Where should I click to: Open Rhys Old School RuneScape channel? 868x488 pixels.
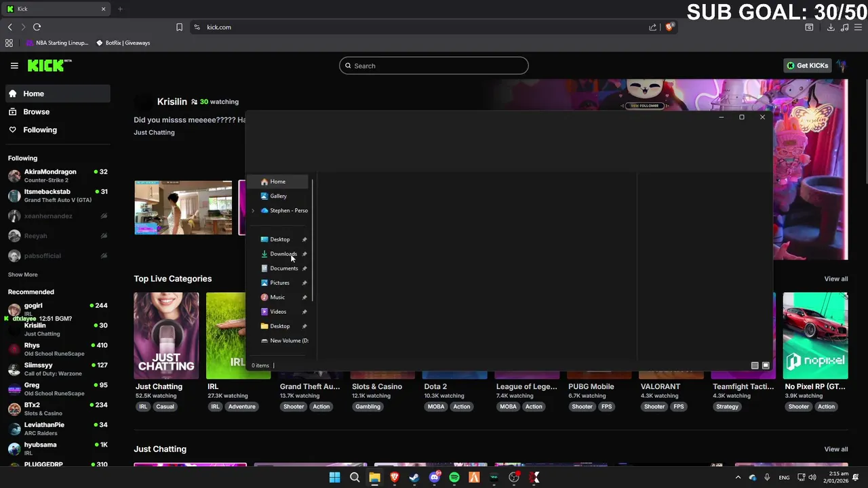58,349
